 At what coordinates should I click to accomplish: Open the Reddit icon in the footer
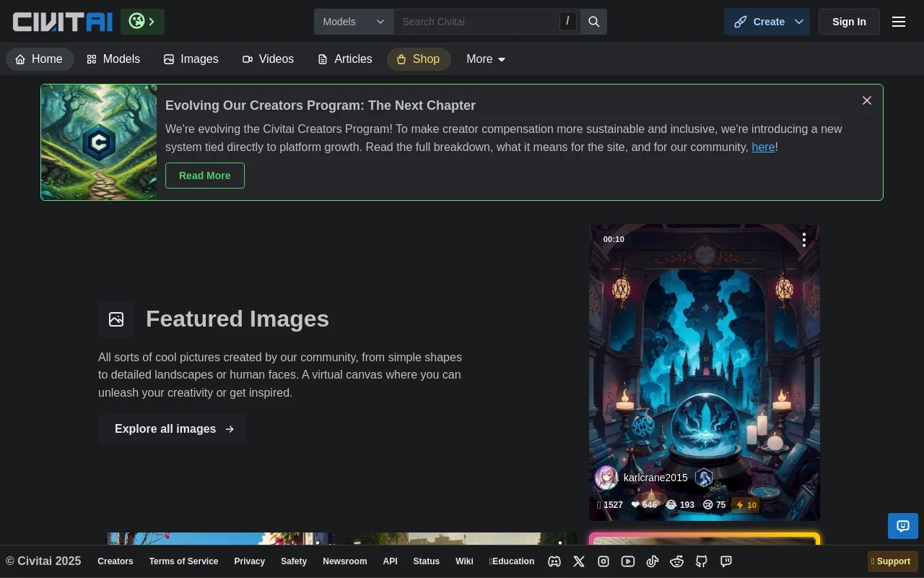coord(676,561)
